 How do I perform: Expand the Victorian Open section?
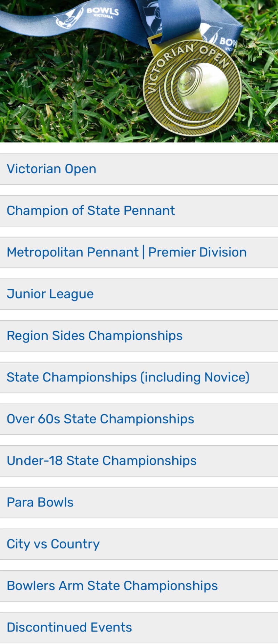[139, 169]
